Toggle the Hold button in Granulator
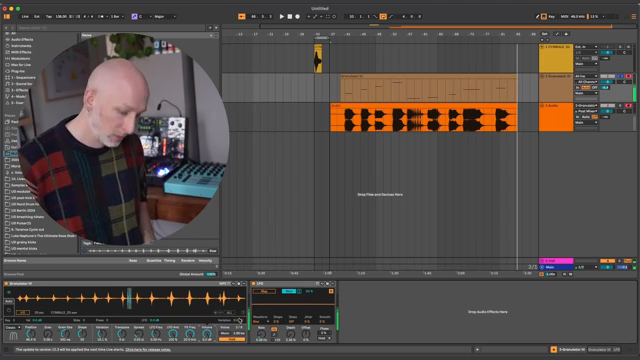640x360 pixels. click(x=232, y=339)
